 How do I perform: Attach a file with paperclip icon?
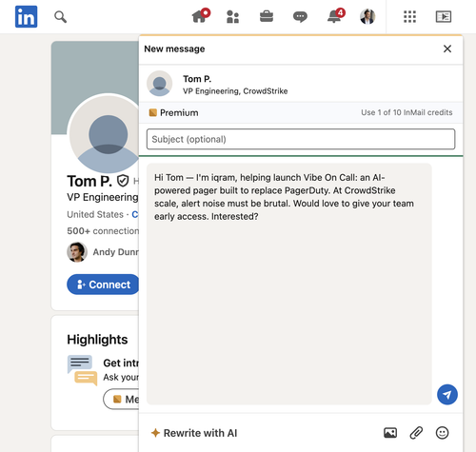[416, 433]
